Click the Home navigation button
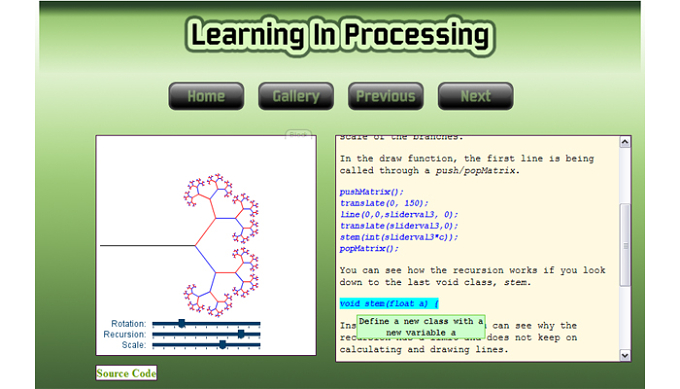This screenshot has width=680, height=389. (x=206, y=96)
